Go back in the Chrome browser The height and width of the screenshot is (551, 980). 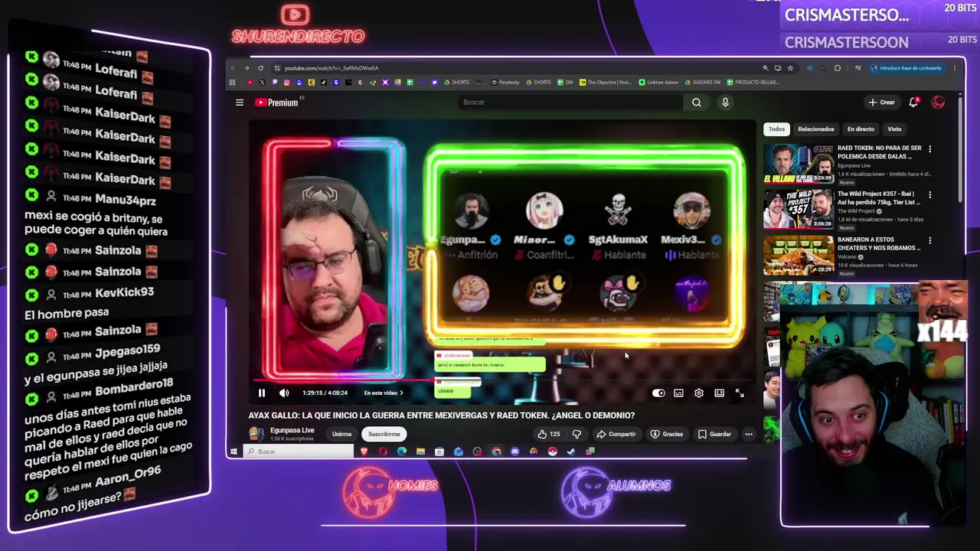tap(233, 68)
